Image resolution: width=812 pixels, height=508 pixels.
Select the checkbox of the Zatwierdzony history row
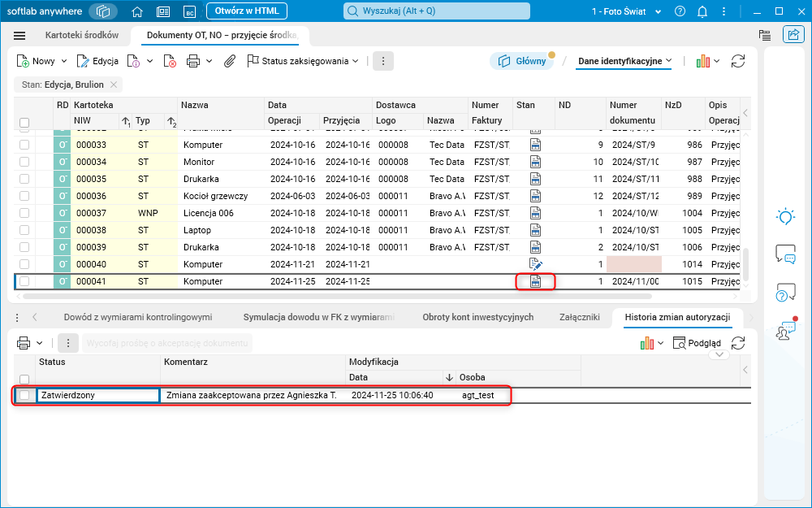coord(24,395)
